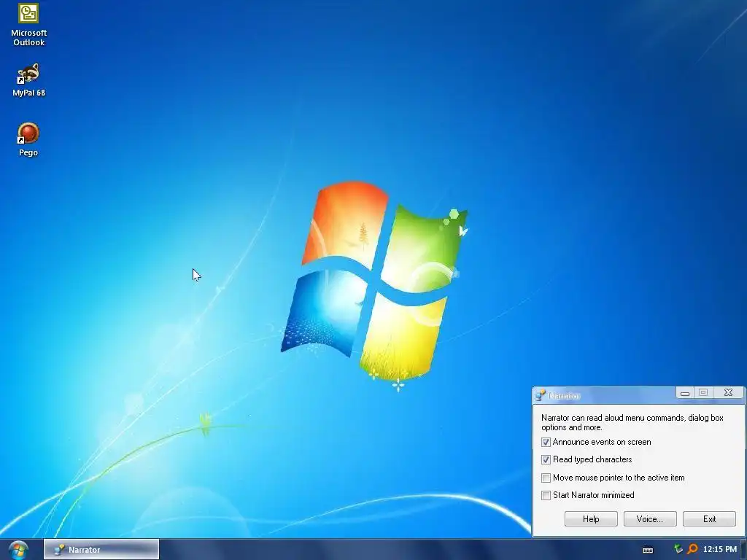Click the Help button in Narrator
The image size is (747, 560).
pyautogui.click(x=591, y=519)
